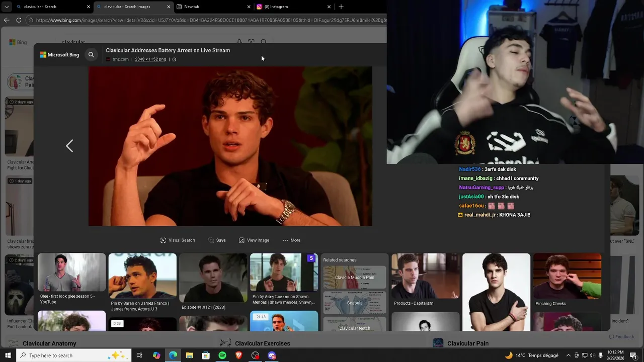This screenshot has height=362, width=644.
Task: Open the tmz.com source link
Action: click(121, 59)
